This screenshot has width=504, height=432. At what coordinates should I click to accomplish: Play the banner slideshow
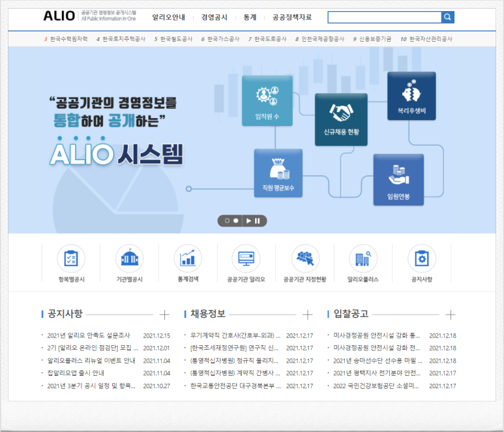click(248, 221)
